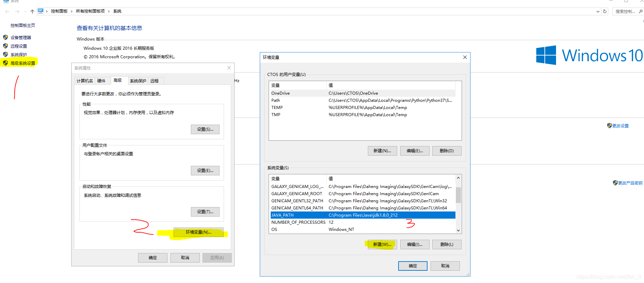Open 远程设置 link
Viewport: 644px width, 283px height.
tap(19, 46)
